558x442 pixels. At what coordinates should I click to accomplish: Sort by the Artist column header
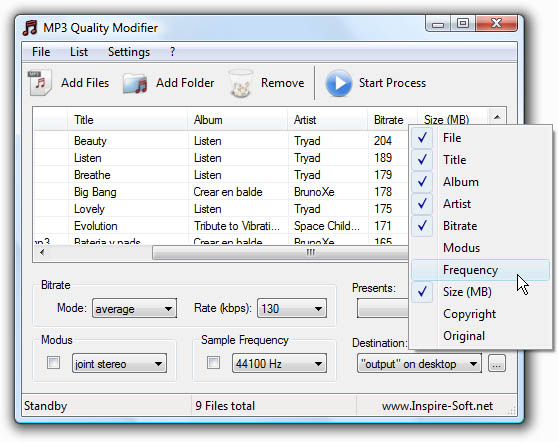(x=327, y=120)
